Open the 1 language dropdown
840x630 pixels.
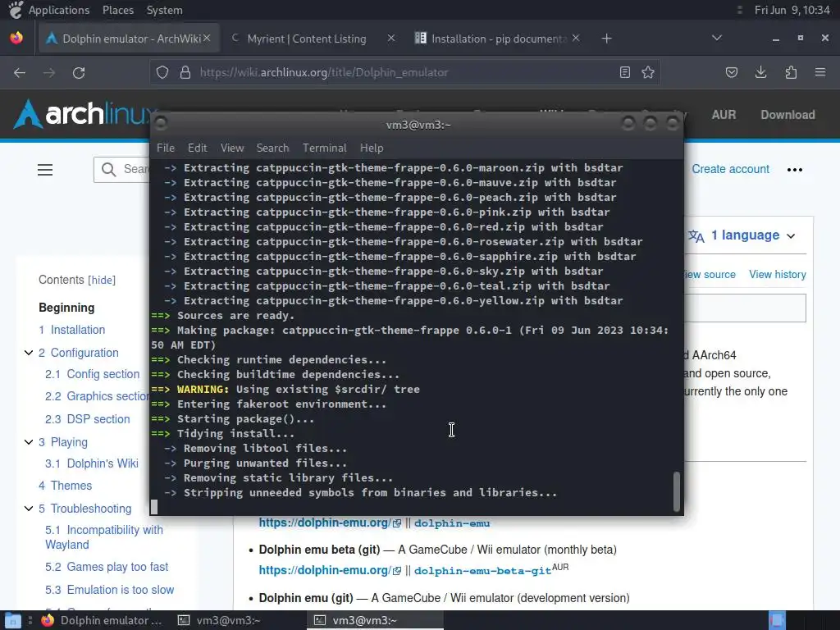click(x=742, y=235)
